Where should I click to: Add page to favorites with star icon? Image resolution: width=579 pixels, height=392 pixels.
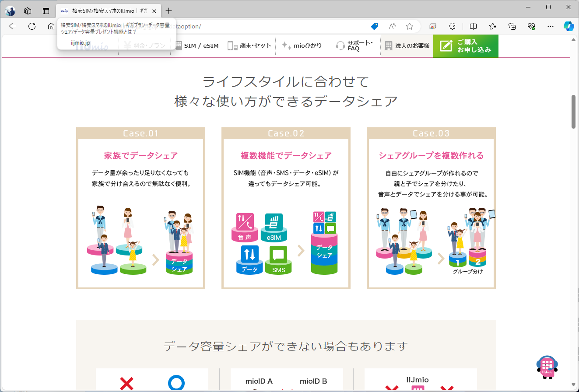click(410, 26)
